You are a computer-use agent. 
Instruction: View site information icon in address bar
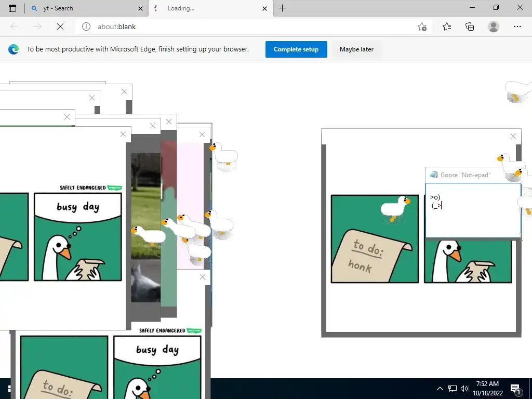point(86,26)
